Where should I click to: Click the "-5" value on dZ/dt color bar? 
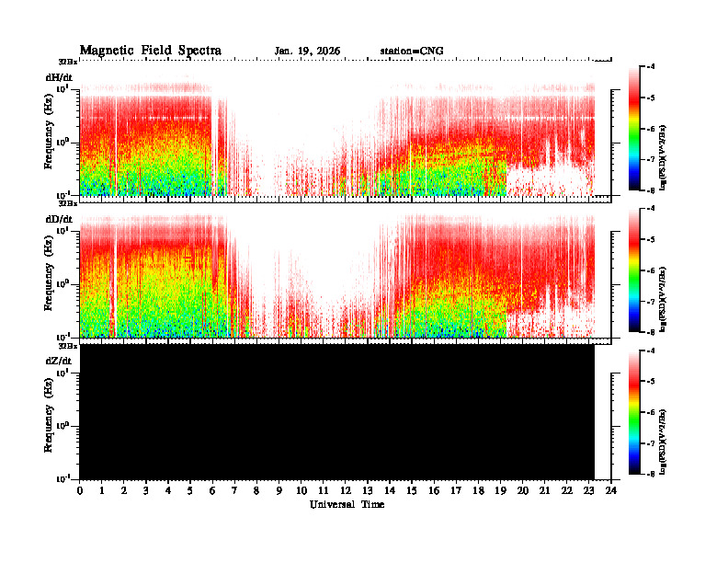tap(652, 382)
